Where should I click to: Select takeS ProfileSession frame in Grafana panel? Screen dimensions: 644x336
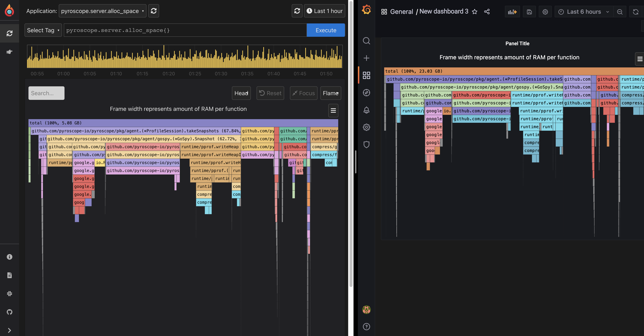pyautogui.click(x=474, y=79)
